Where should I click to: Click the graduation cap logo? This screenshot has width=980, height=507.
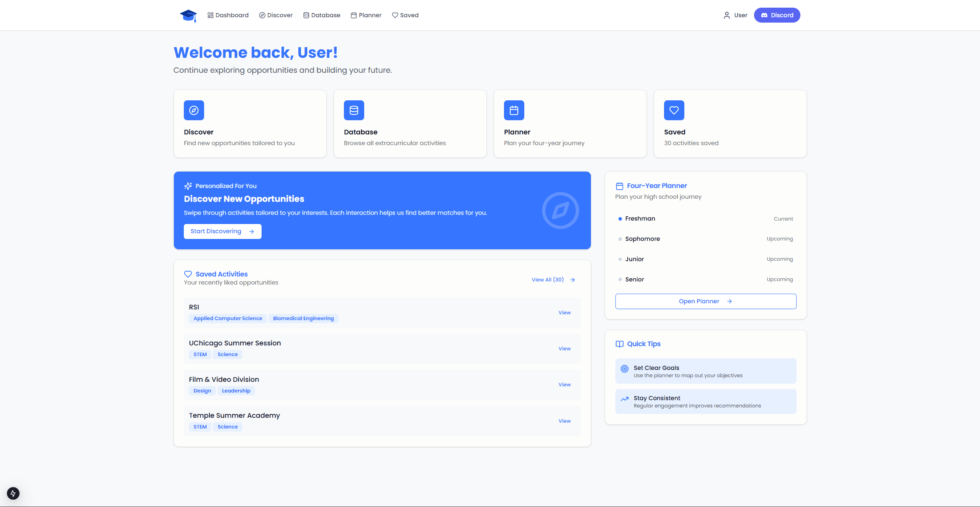coord(188,15)
